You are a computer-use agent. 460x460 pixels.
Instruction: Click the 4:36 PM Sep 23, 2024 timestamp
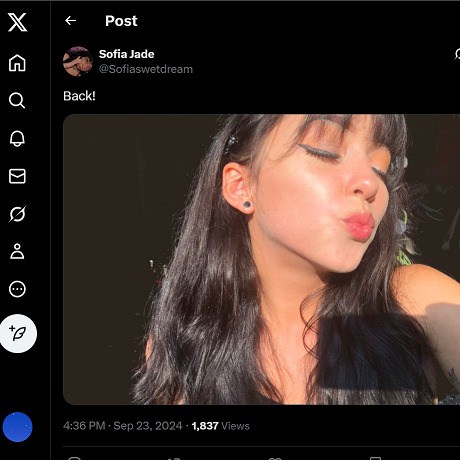123,426
